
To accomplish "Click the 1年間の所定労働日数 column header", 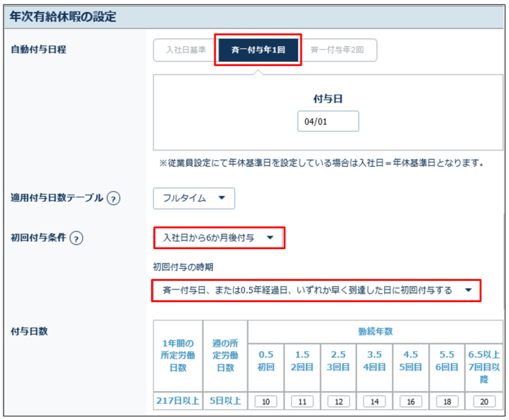I will (x=178, y=355).
